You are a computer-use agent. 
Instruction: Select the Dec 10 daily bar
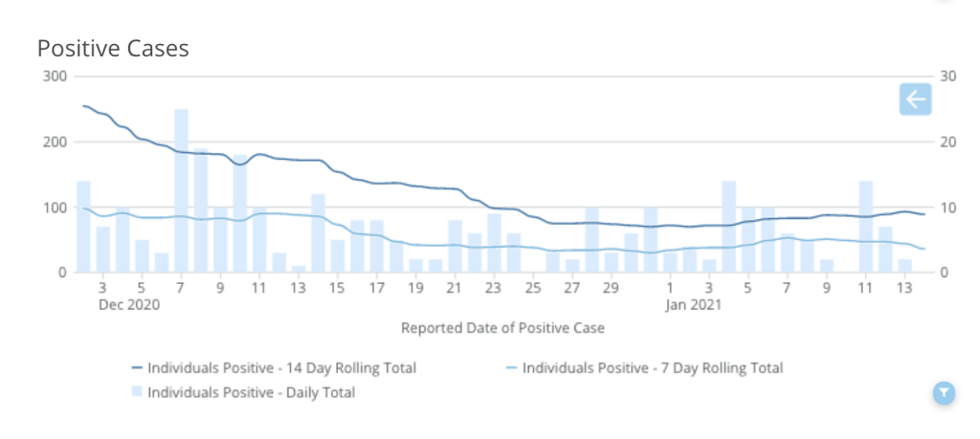point(239,213)
